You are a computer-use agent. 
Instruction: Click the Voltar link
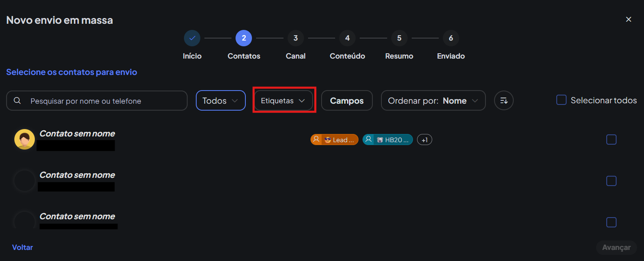[x=23, y=247]
